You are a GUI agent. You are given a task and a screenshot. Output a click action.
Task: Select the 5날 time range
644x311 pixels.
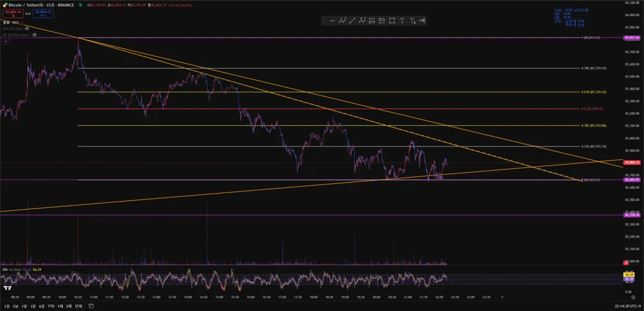[x=16, y=306]
